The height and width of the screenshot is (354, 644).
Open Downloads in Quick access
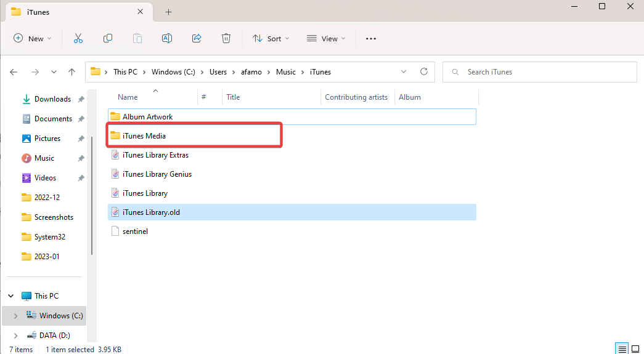tap(52, 99)
